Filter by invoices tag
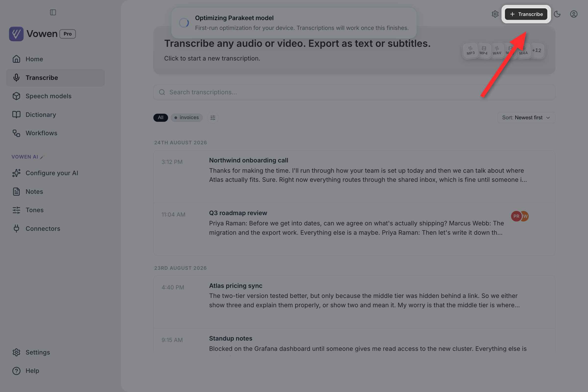Image resolution: width=588 pixels, height=392 pixels. [186, 118]
